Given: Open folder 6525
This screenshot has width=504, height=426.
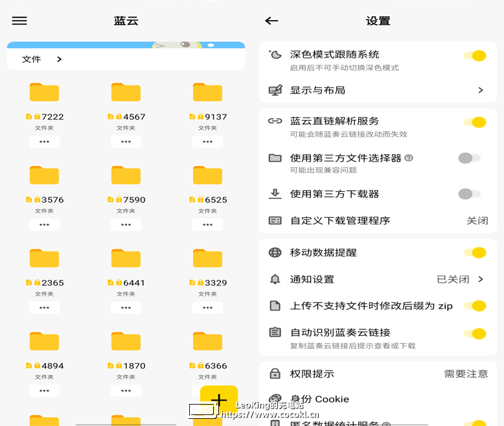Looking at the screenshot, I should pyautogui.click(x=208, y=175).
